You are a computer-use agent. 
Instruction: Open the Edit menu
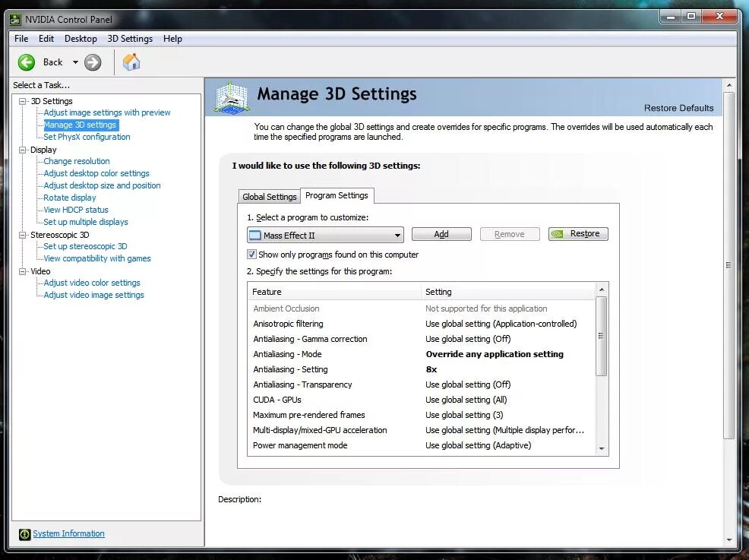(x=46, y=39)
